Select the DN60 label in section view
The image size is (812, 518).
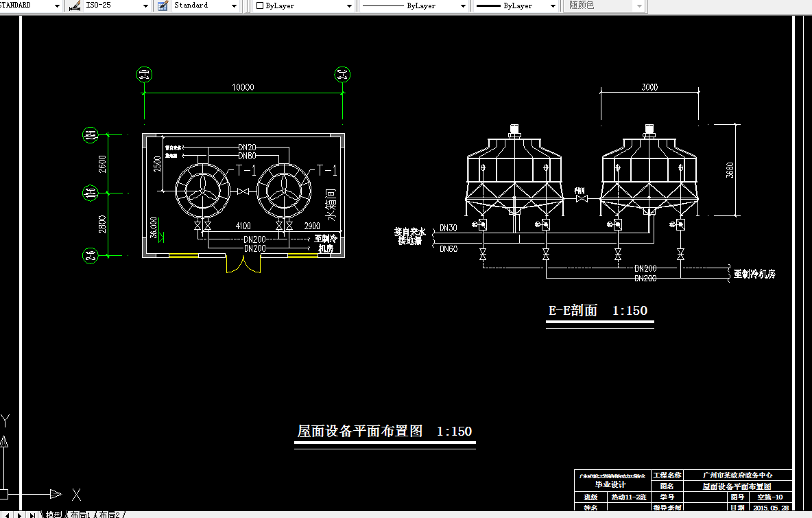pyautogui.click(x=449, y=248)
